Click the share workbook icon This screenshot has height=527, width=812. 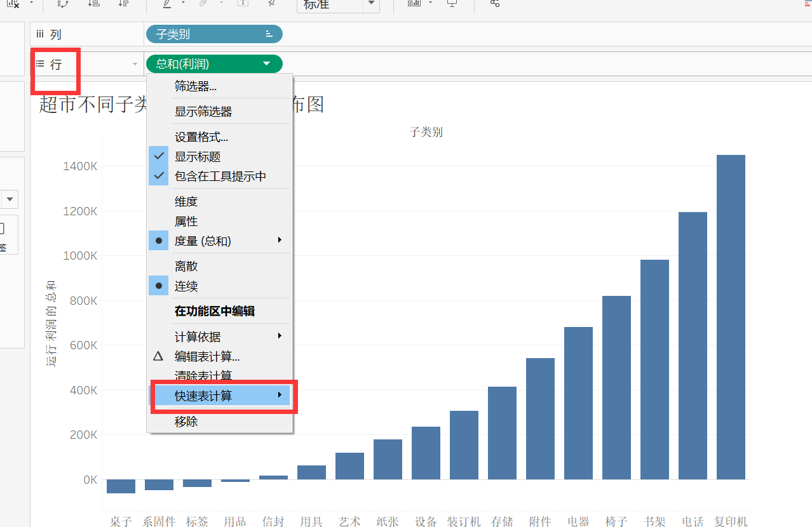(x=495, y=3)
